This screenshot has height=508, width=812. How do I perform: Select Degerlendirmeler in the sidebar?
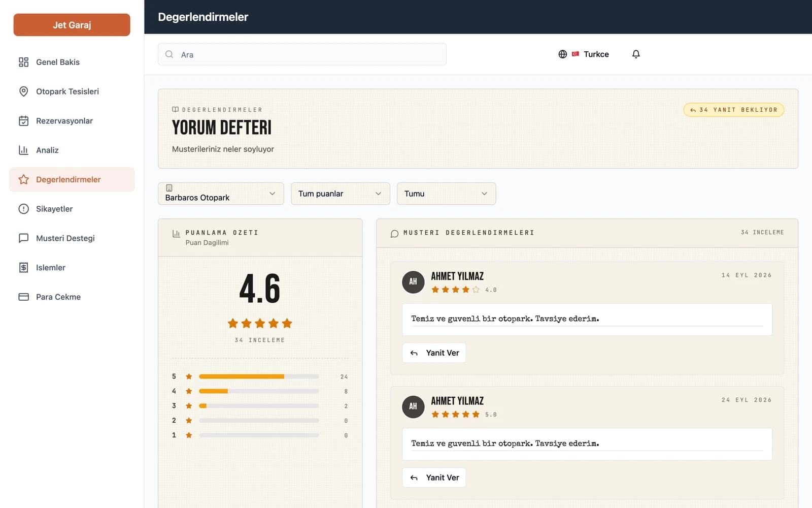click(72, 179)
